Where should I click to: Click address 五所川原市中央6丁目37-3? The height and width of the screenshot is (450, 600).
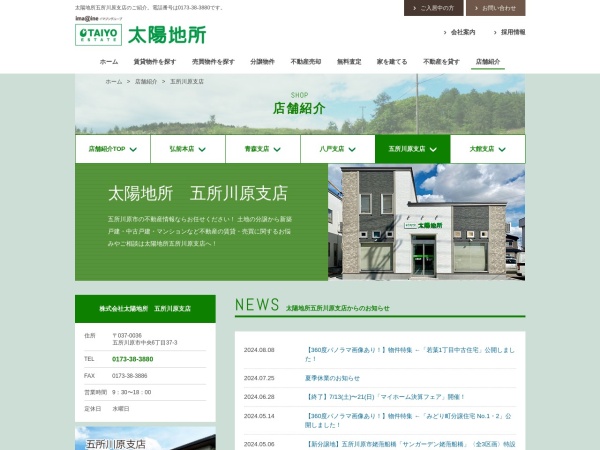coord(145,342)
